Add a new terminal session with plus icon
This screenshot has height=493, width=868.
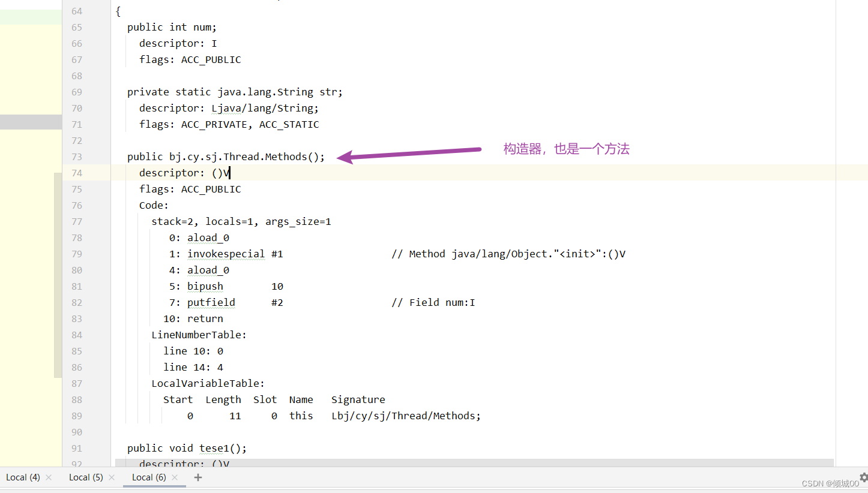click(198, 477)
